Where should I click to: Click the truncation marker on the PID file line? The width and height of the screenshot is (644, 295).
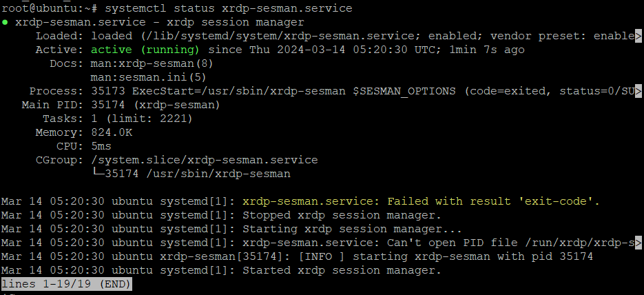tap(638, 243)
